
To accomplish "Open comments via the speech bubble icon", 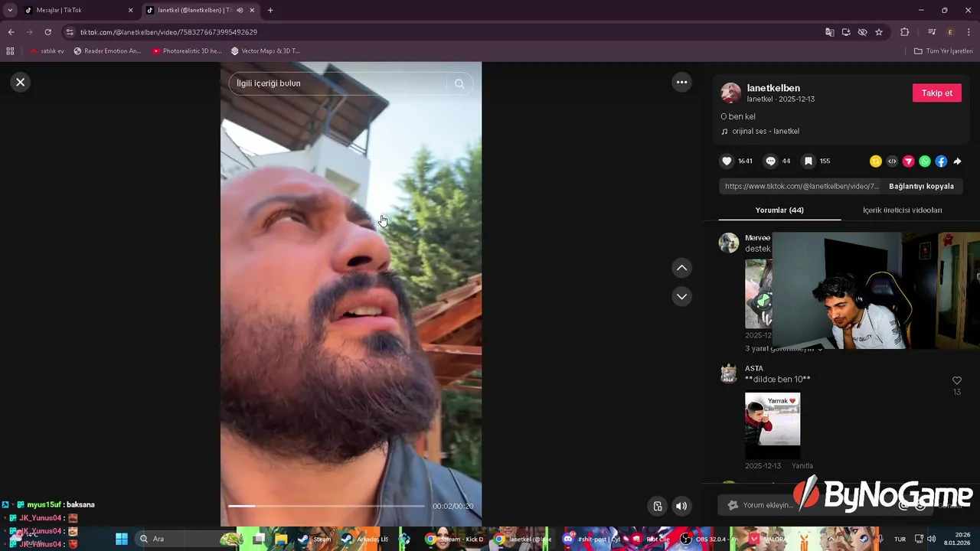I will pos(771,161).
